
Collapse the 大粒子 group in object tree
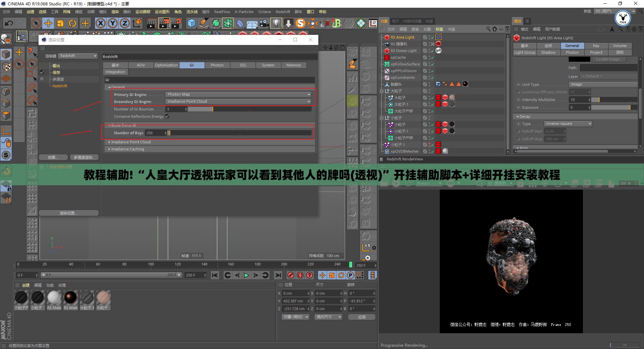(382, 91)
